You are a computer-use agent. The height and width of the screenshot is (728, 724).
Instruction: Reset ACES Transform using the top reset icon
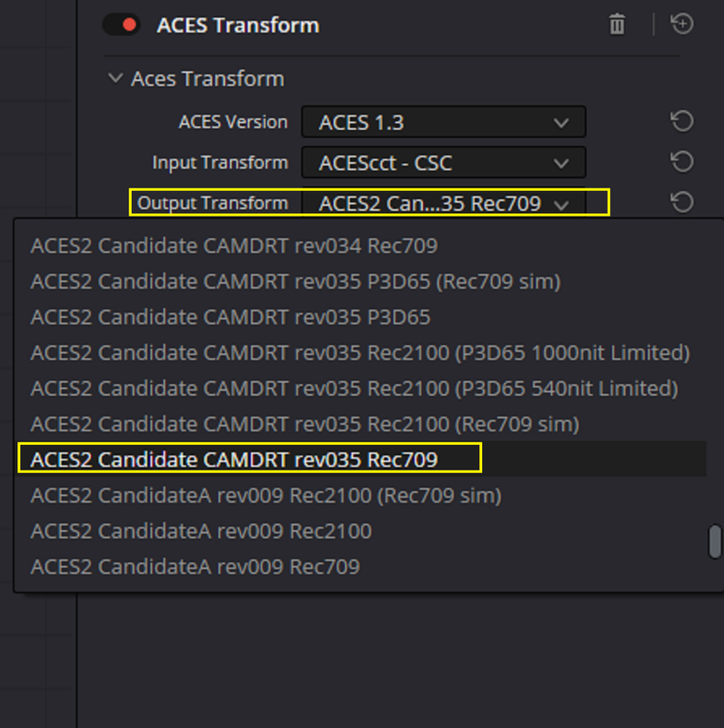tap(682, 24)
